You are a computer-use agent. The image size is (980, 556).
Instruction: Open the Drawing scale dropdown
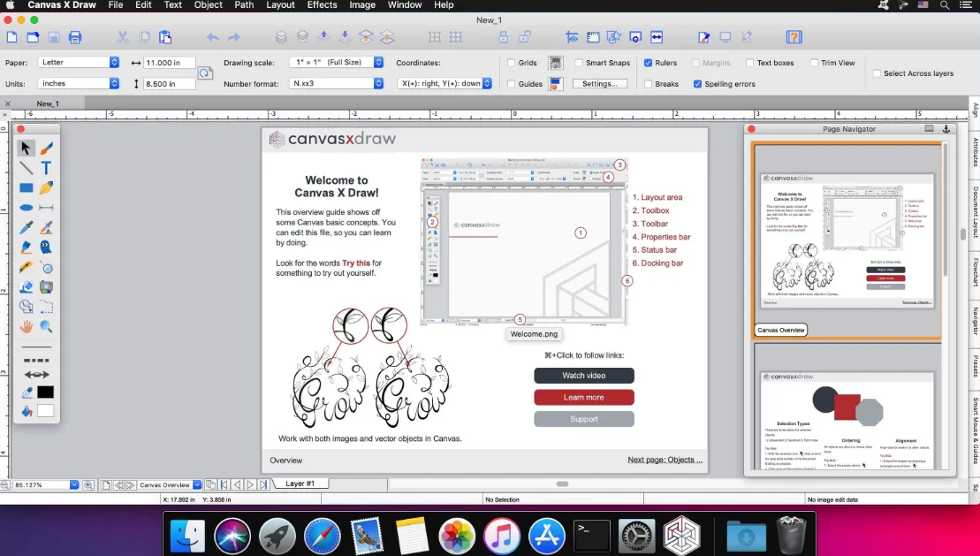[x=337, y=62]
